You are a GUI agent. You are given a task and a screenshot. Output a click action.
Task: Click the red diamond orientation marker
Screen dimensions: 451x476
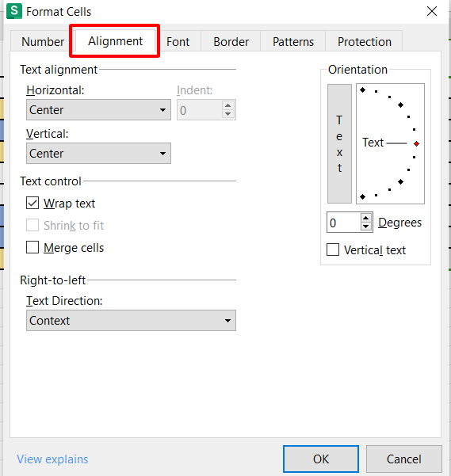pyautogui.click(x=416, y=143)
